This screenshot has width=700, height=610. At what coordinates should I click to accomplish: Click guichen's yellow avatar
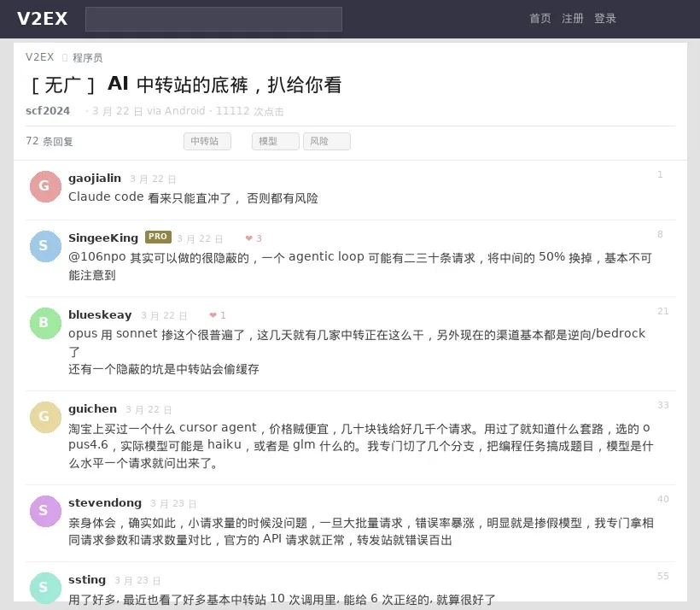(45, 417)
